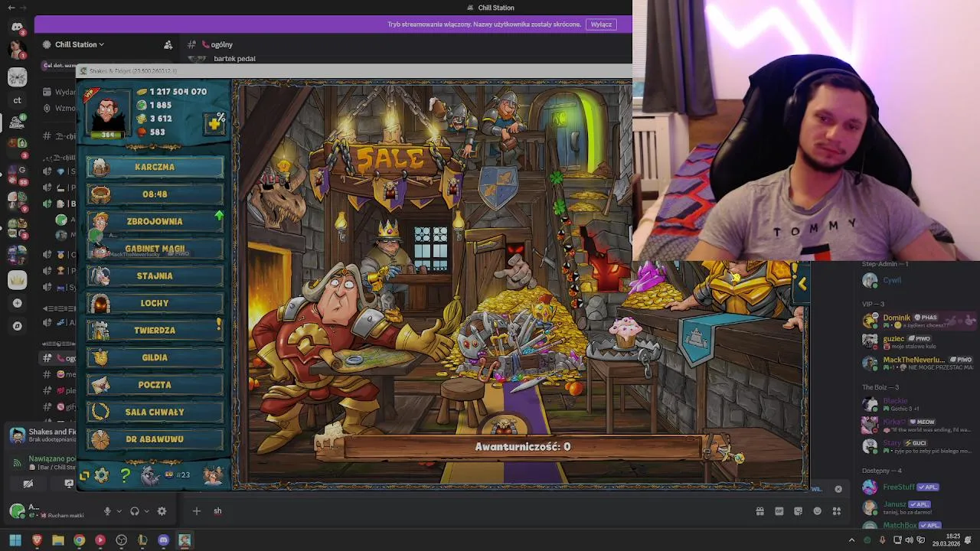Open Discord user settings gear

[x=162, y=511]
